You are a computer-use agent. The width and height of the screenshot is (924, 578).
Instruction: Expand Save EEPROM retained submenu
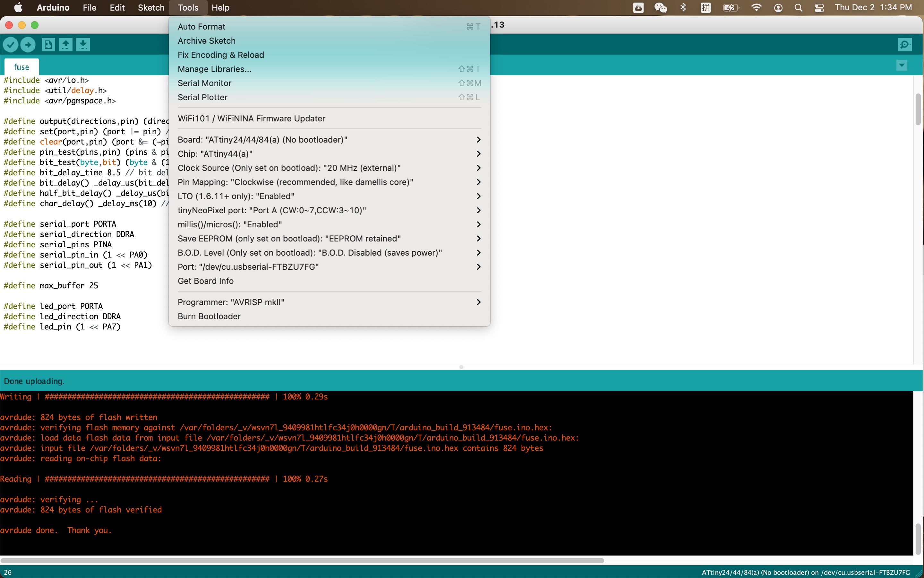pos(329,239)
